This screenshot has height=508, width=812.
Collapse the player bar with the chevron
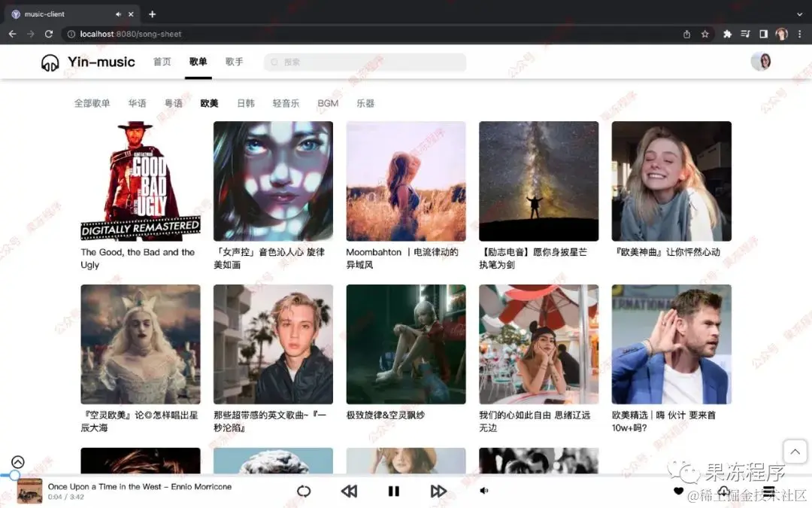[x=17, y=461]
